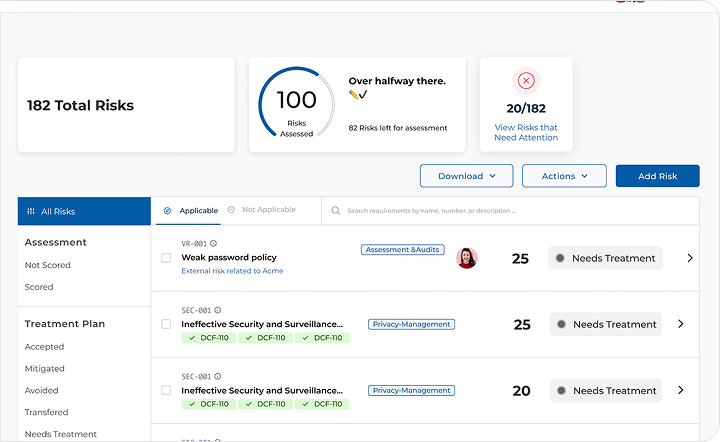This screenshot has height=442, width=720.
Task: Click the search requirements input field
Action: pyautogui.click(x=511, y=211)
